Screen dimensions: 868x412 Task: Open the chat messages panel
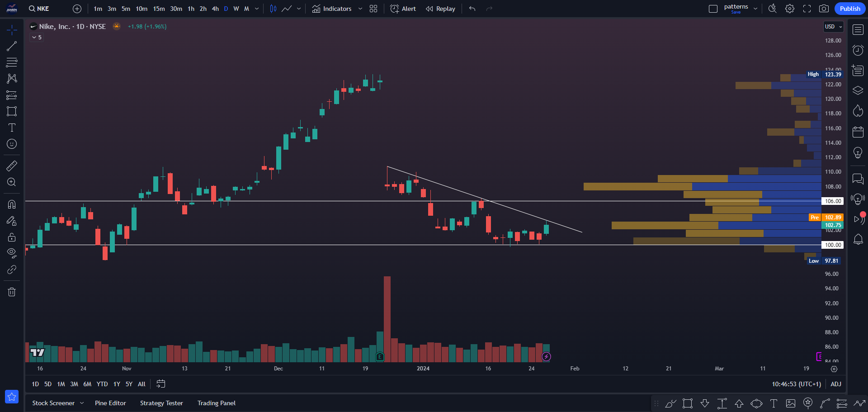coord(858,179)
